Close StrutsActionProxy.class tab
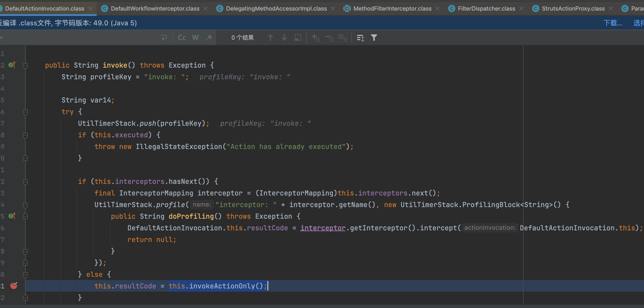This screenshot has width=644, height=308. (611, 8)
